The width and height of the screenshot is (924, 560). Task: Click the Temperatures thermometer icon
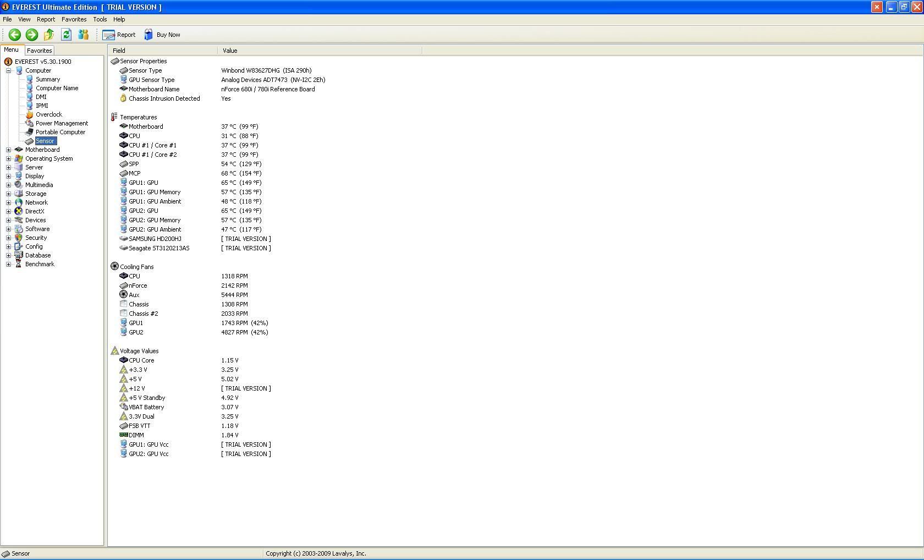[x=114, y=117]
